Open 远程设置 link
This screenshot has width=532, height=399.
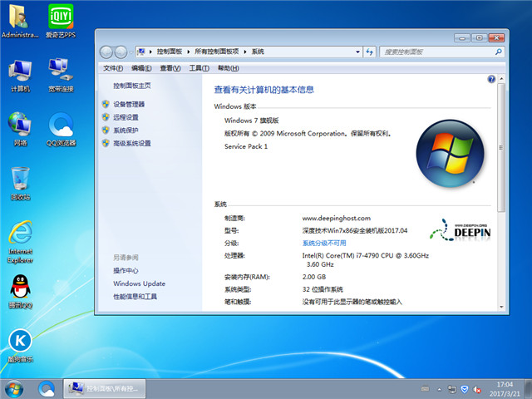pos(126,117)
